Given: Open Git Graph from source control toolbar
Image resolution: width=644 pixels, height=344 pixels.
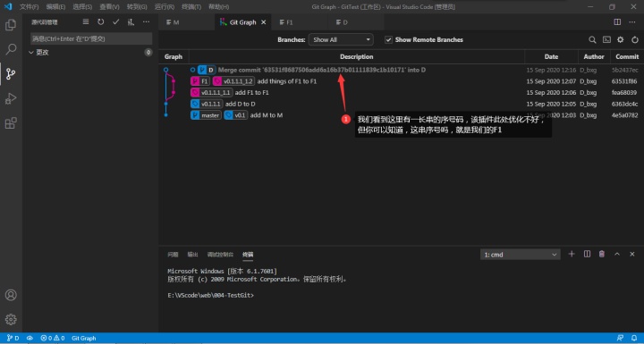Looking at the screenshot, I should [x=131, y=22].
